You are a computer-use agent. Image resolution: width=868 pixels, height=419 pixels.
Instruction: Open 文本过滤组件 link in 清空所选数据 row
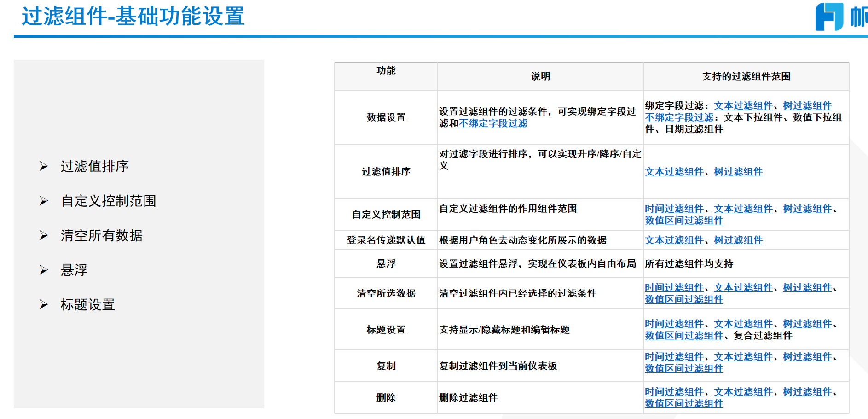tap(743, 287)
